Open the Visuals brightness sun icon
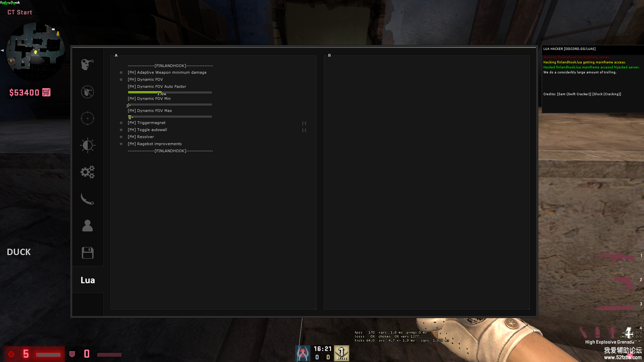The width and height of the screenshot is (644, 362). pos(87,145)
